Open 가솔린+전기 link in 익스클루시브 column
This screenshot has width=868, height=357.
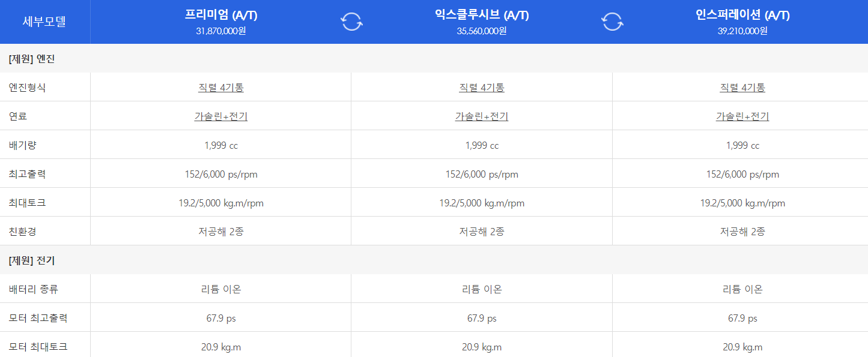pyautogui.click(x=482, y=116)
